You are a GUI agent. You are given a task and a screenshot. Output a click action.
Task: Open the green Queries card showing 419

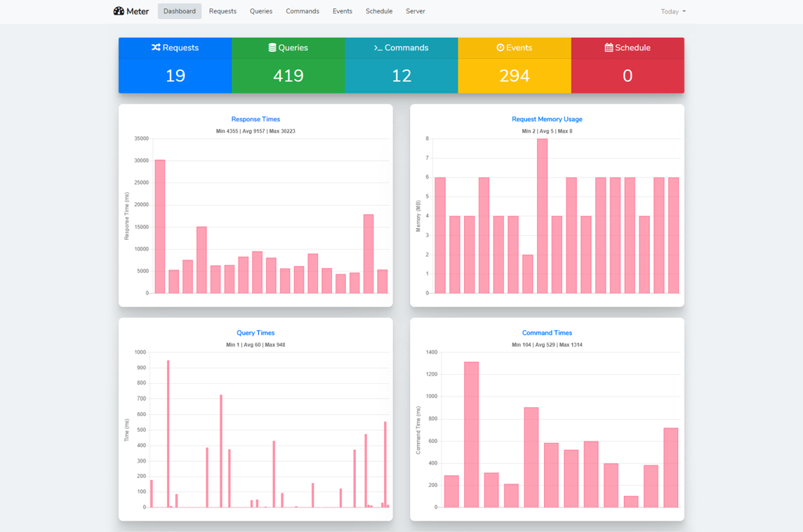click(288, 65)
